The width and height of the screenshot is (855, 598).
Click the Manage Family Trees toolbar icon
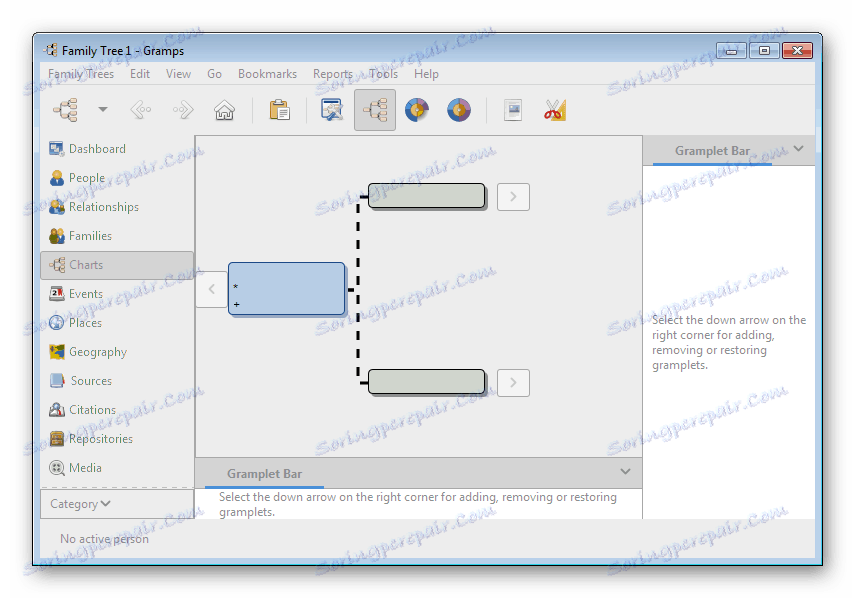66,110
